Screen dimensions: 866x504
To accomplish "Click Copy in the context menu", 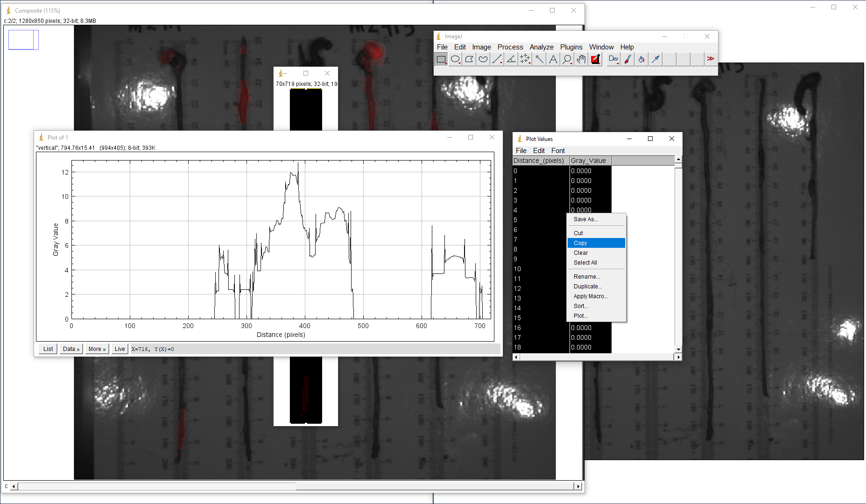I will tap(580, 243).
